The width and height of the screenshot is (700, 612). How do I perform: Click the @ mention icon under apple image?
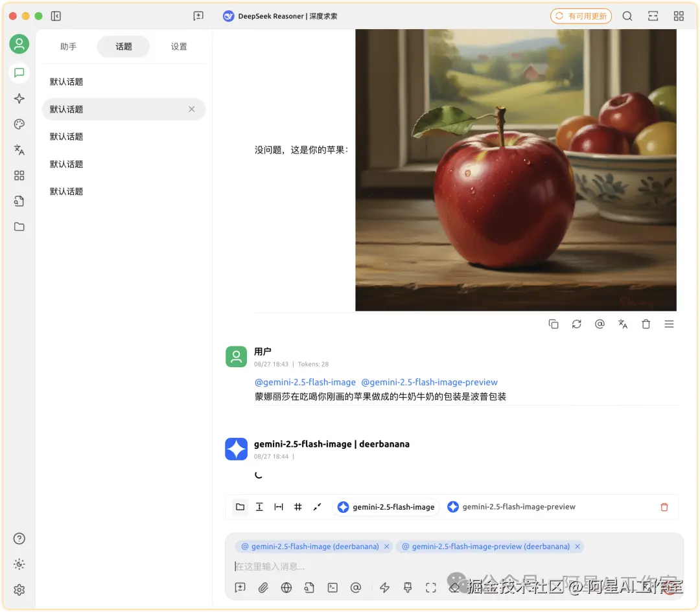pyautogui.click(x=600, y=324)
